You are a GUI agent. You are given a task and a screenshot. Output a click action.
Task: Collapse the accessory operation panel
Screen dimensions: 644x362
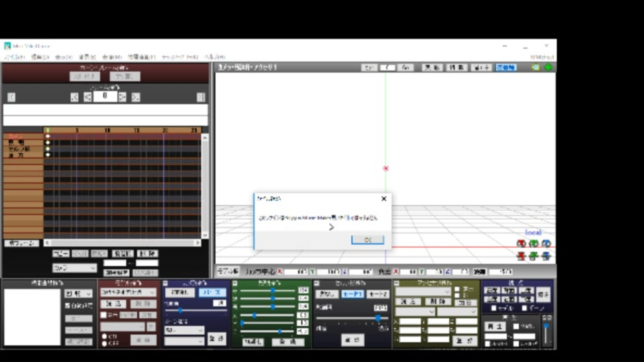(x=396, y=283)
